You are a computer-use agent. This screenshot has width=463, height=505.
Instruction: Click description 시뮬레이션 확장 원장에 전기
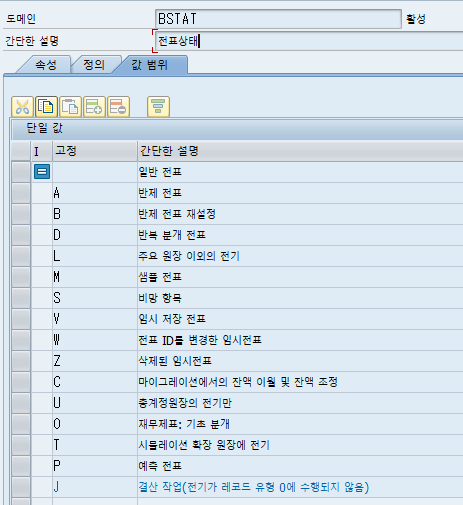tap(204, 445)
